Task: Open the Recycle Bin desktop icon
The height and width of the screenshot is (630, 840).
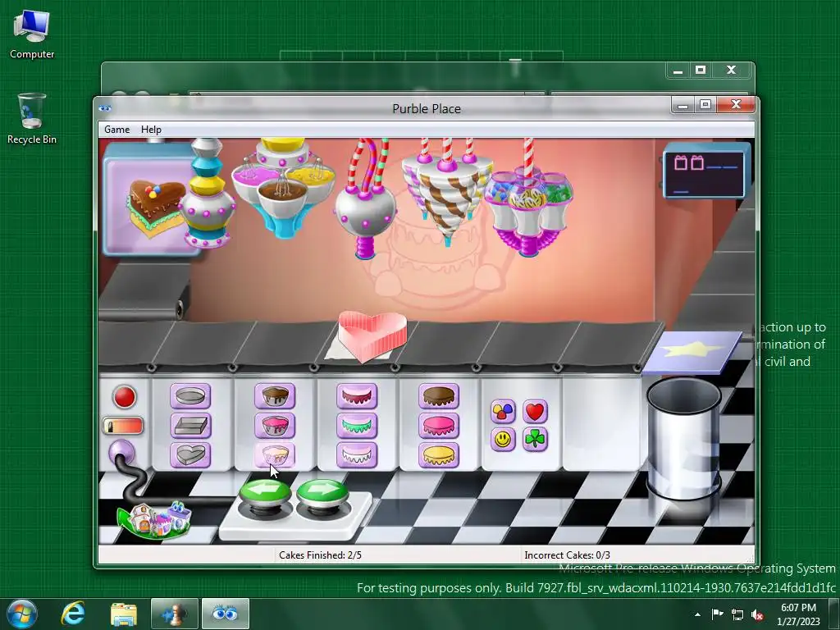Action: (32, 119)
